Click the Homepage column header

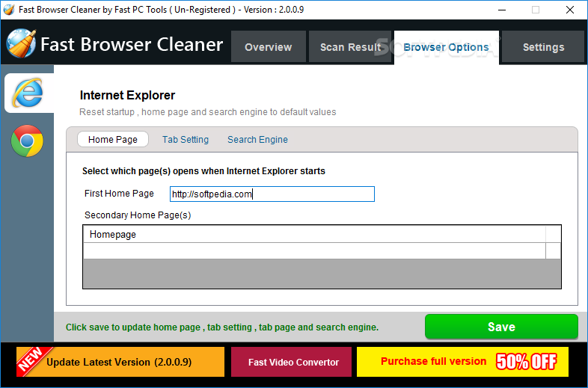point(314,234)
